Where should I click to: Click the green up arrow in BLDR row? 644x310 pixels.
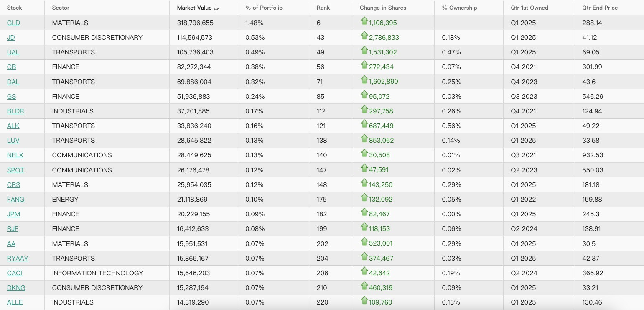click(x=364, y=109)
